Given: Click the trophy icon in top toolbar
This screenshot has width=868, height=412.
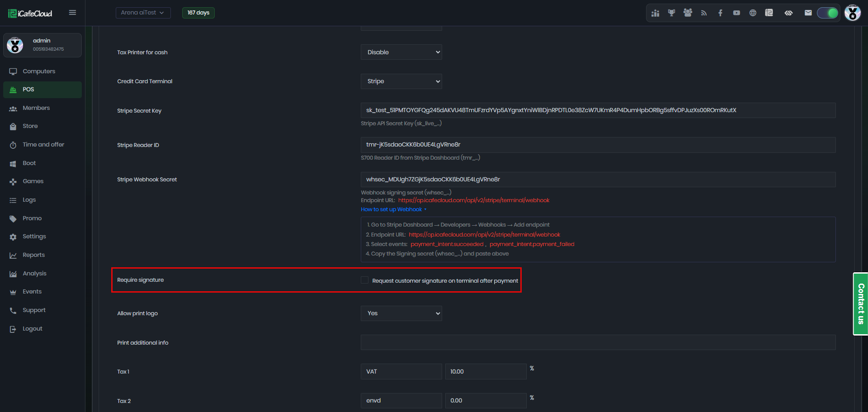Looking at the screenshot, I should (x=671, y=13).
